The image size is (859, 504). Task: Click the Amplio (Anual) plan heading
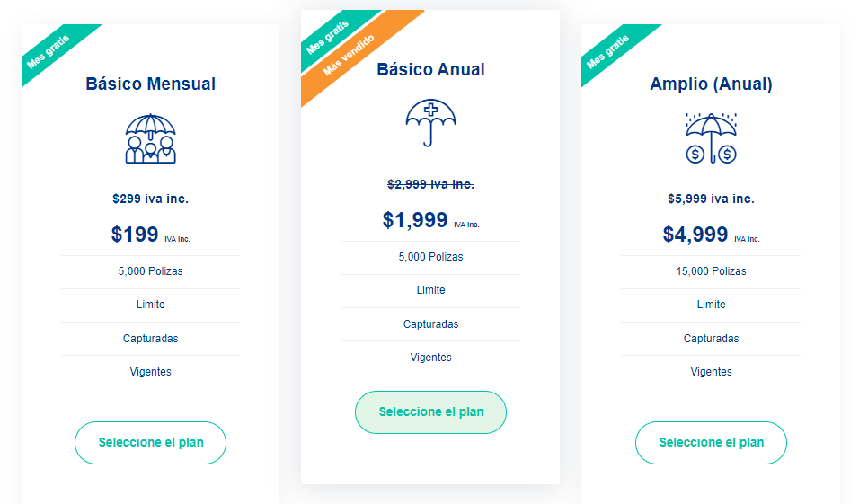[711, 84]
